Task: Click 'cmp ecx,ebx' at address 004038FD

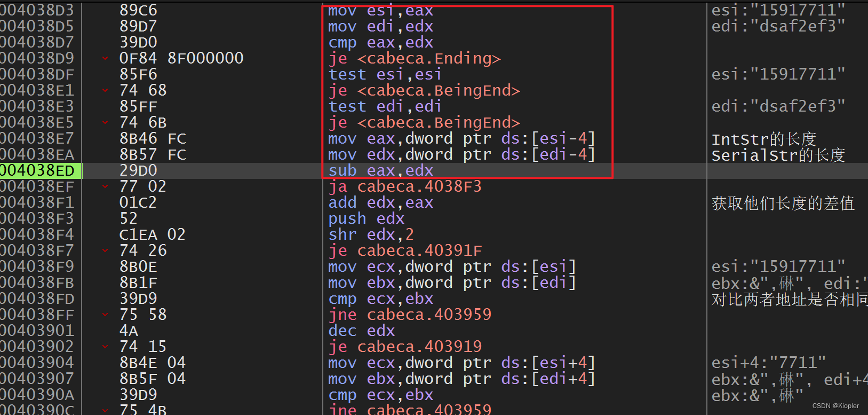Action: click(x=381, y=299)
